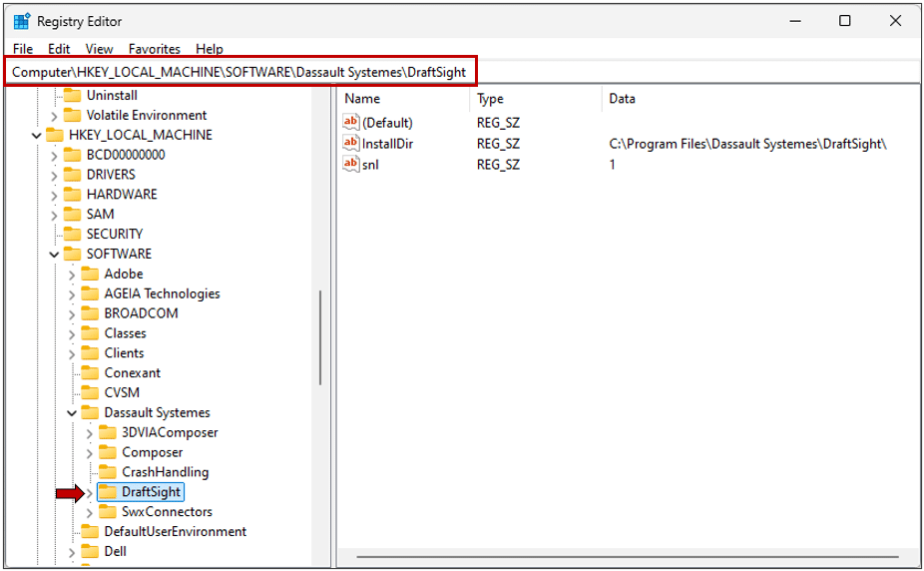Screen dimensions: 924x571
Task: Open the Edit menu
Action: point(59,49)
